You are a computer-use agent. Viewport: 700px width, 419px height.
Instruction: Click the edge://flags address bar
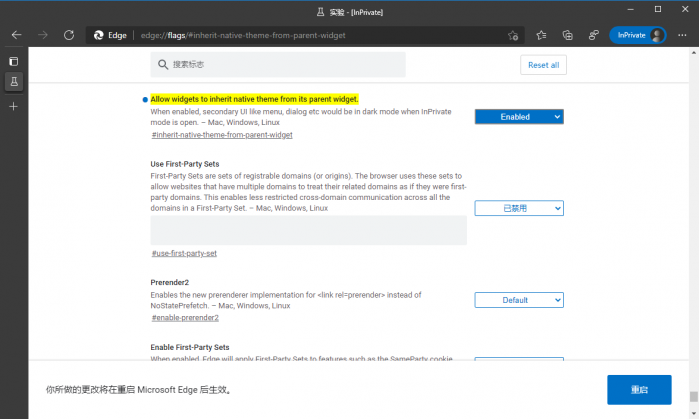click(x=300, y=34)
